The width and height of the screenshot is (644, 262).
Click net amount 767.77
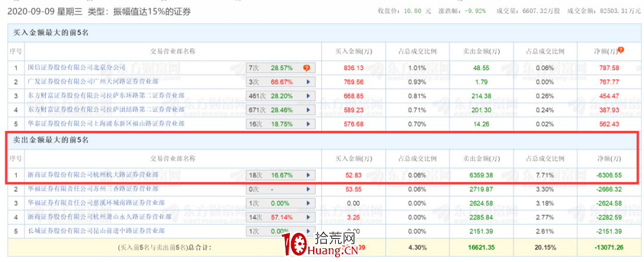click(x=609, y=82)
